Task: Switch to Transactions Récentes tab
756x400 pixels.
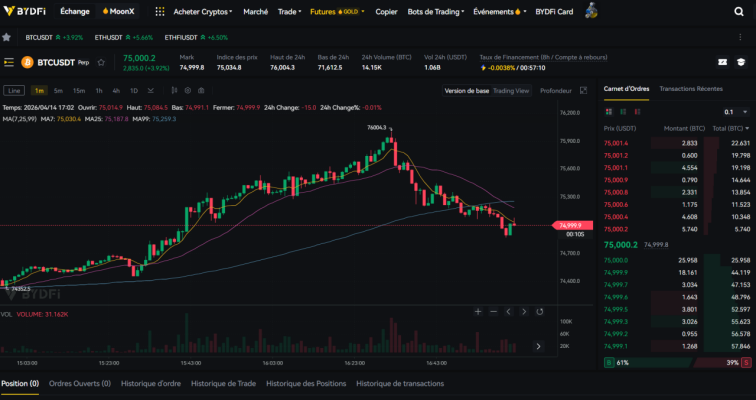Action: pyautogui.click(x=691, y=88)
